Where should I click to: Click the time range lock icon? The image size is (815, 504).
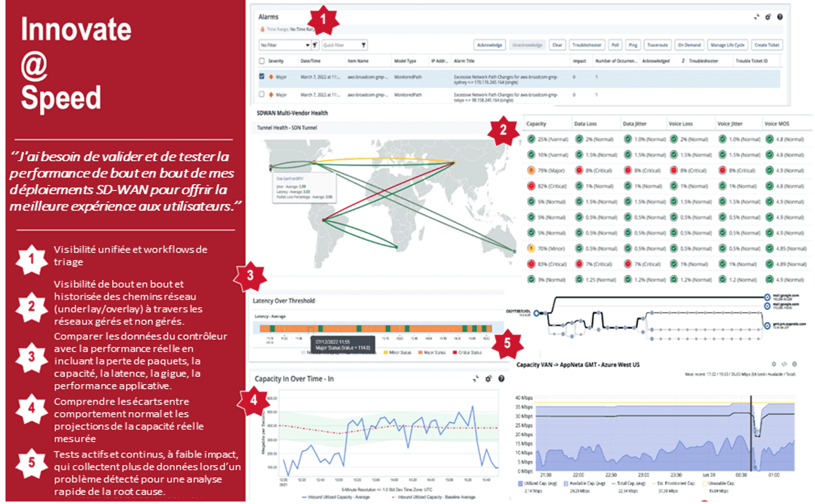click(262, 29)
